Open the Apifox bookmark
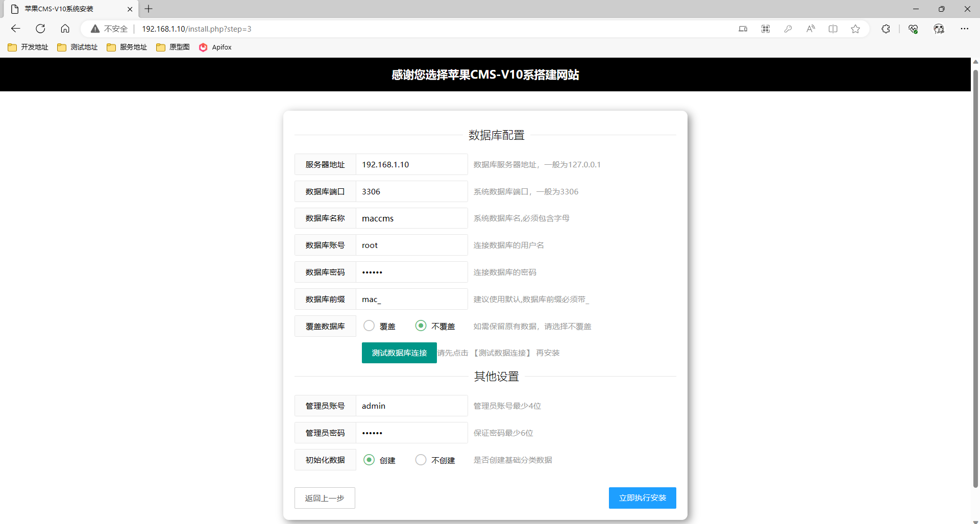Screen dimensions: 980x524 215,47
